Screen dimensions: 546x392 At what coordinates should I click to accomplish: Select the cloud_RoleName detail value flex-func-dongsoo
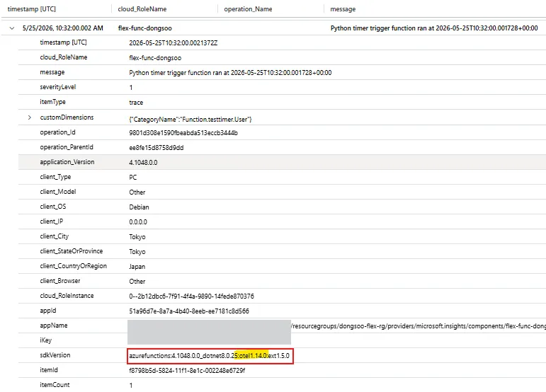(x=155, y=58)
